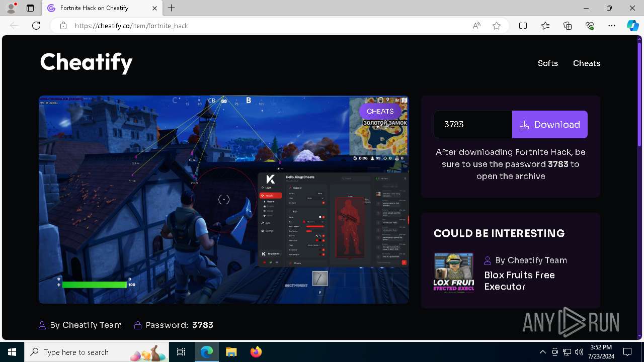Go to Cheatify home logo
The image size is (644, 362).
coord(86,62)
